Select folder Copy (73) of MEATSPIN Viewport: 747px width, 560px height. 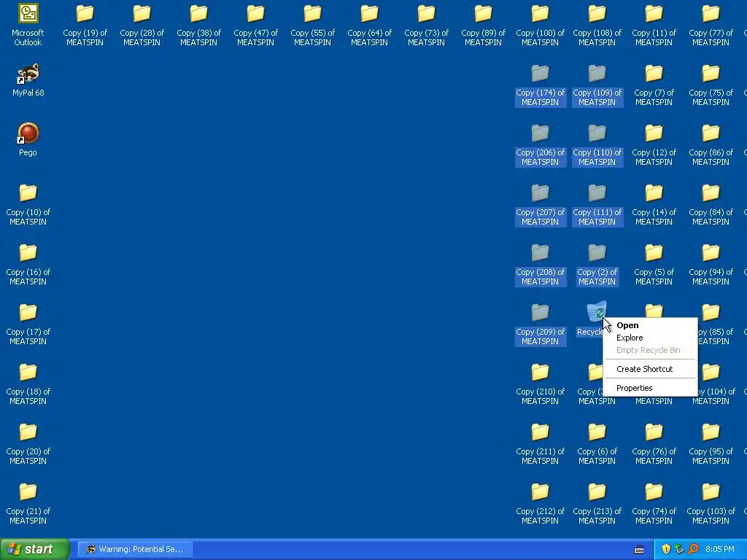426,25
